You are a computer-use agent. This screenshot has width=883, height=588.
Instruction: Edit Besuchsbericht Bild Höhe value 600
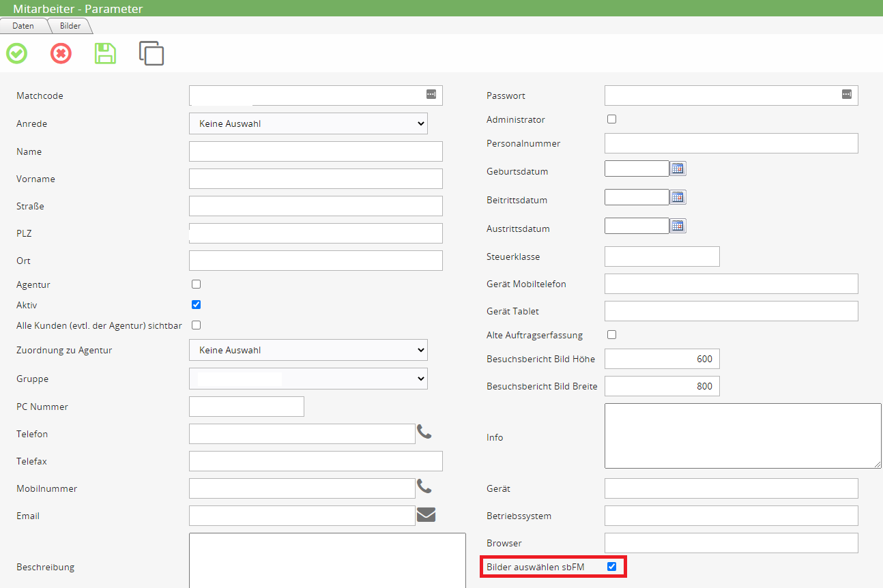point(662,359)
